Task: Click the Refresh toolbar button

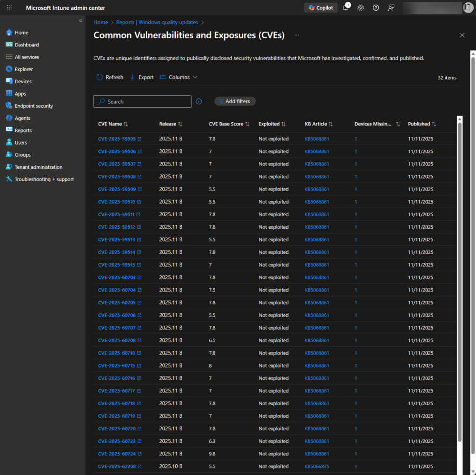Action: coord(110,77)
